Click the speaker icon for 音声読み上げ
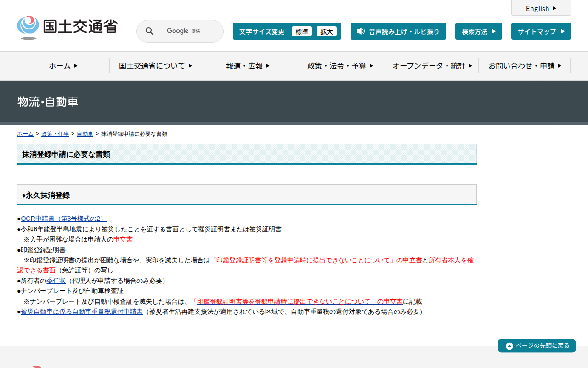Viewport: 588px width, 368px height. click(361, 31)
